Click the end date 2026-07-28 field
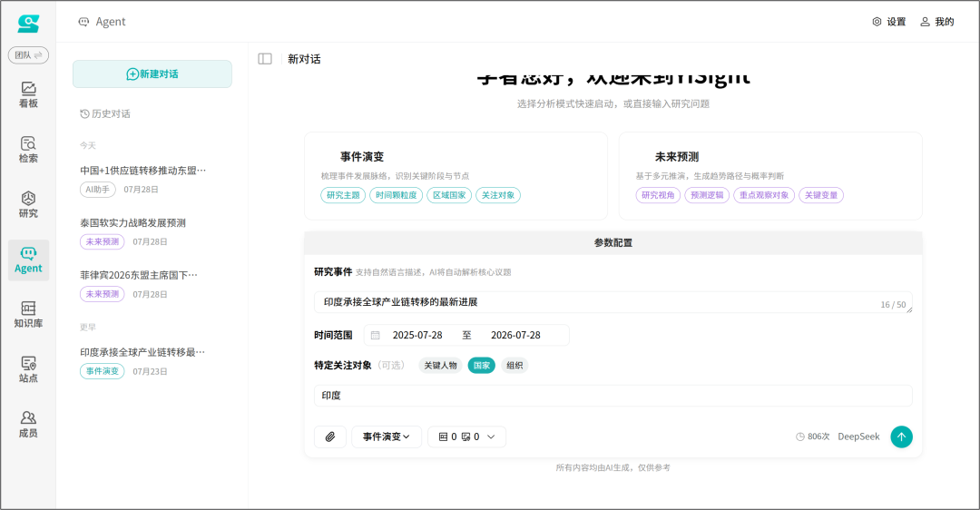 click(515, 335)
